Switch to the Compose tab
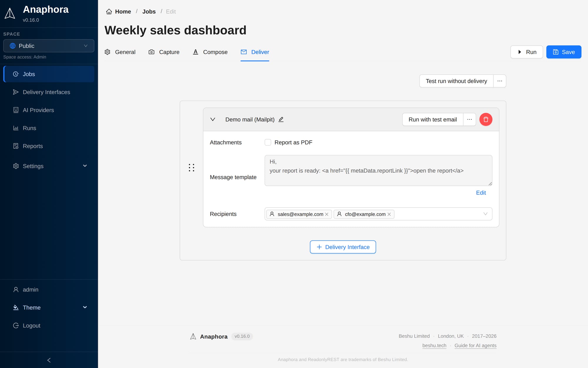 coord(210,52)
